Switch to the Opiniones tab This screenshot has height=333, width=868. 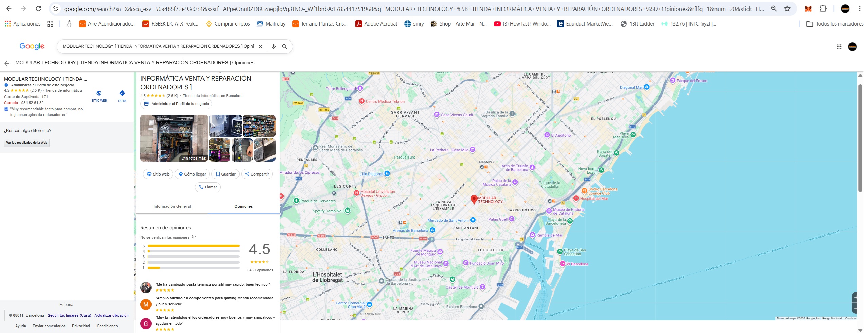click(x=244, y=206)
